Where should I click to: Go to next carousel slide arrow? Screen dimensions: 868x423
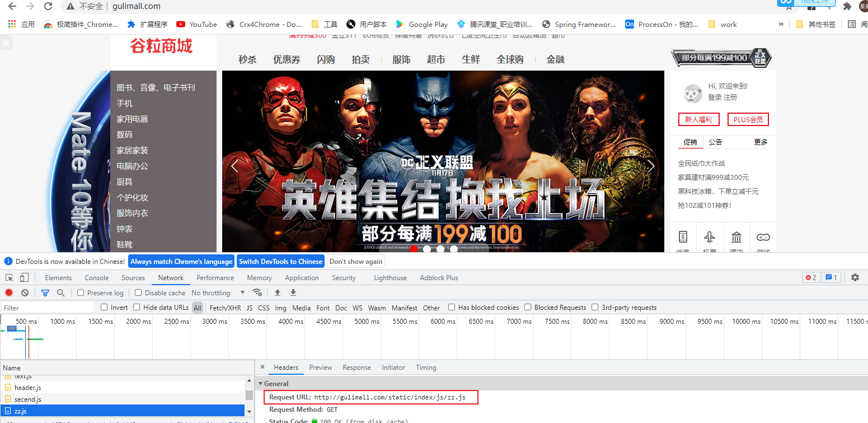[651, 165]
